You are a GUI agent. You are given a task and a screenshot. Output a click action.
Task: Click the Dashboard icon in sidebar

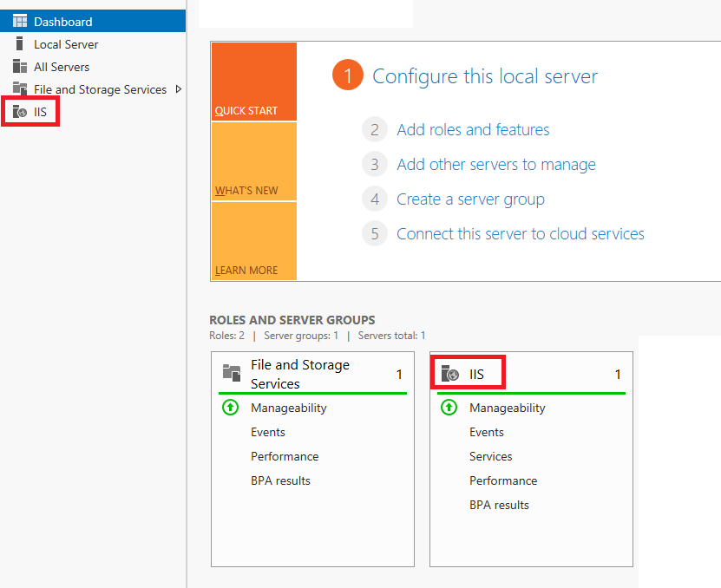click(19, 22)
